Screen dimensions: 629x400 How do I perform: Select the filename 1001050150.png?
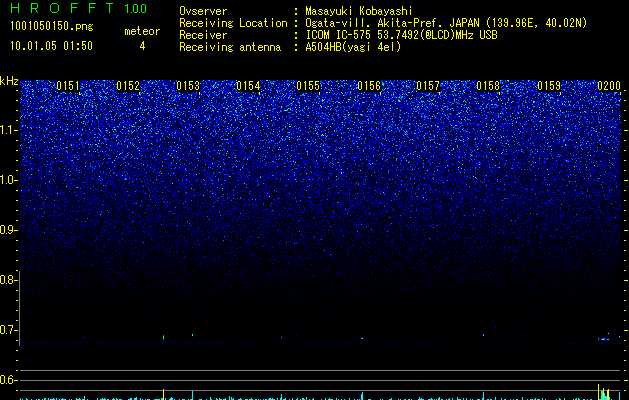point(52,26)
